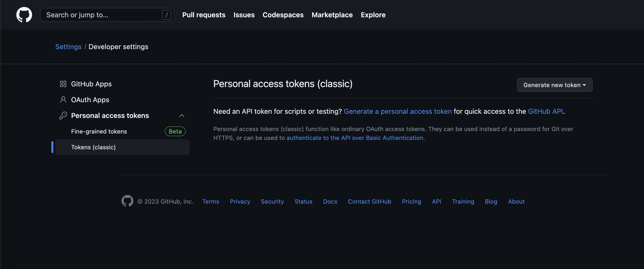This screenshot has height=269, width=644.
Task: Click the Beta badge next to Fine-grained tokens
Action: tap(175, 131)
